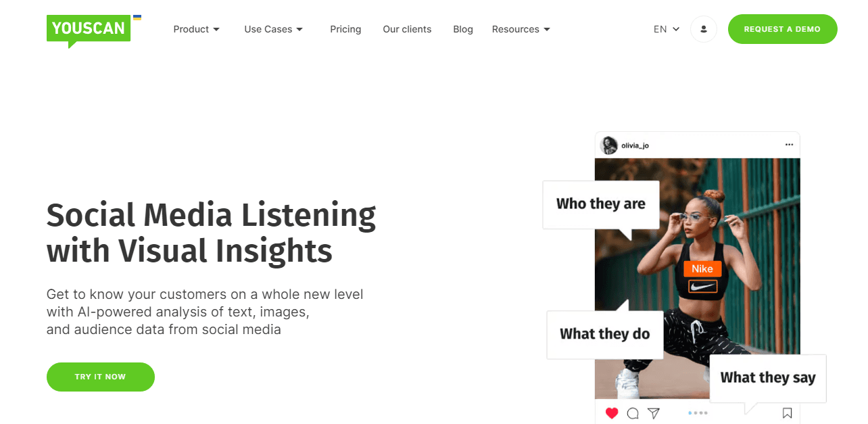Select the second carousel dot
The height and width of the screenshot is (424, 868).
[695, 413]
